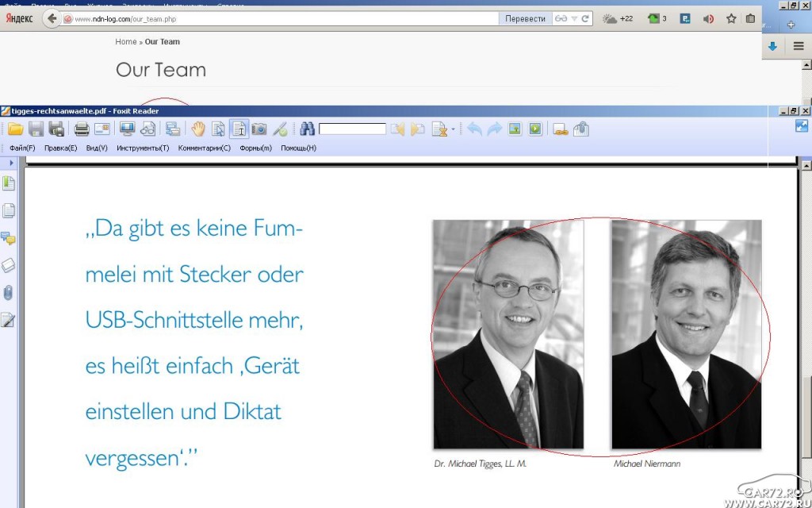Print the document with the printer icon
This screenshot has height=508, width=812.
pos(82,129)
